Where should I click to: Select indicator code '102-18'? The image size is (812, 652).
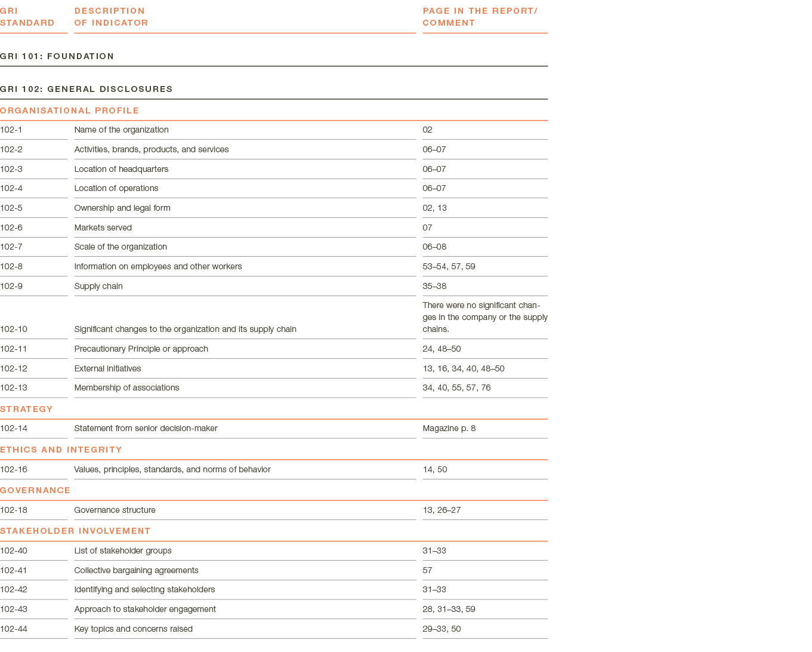(x=14, y=510)
